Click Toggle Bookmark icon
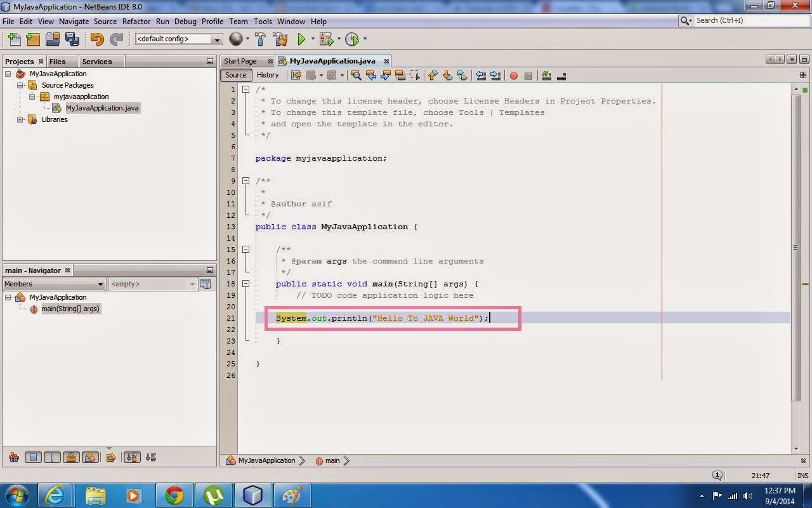 462,76
